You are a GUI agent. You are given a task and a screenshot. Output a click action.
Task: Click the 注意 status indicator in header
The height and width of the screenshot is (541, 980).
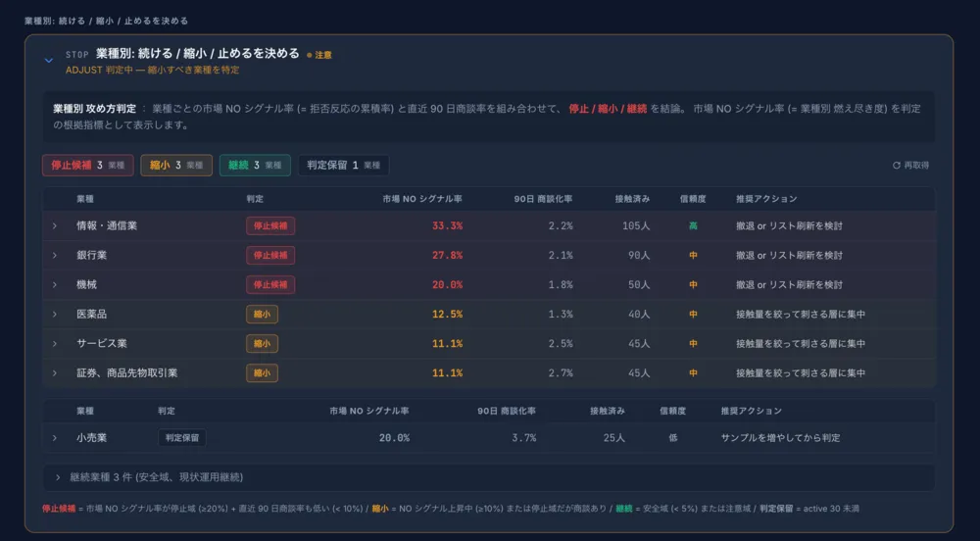(x=319, y=55)
